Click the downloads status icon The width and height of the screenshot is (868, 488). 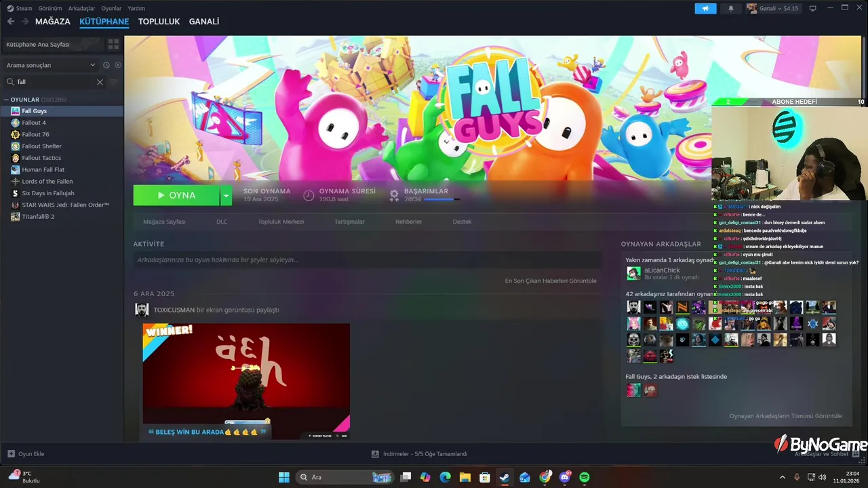(x=375, y=453)
